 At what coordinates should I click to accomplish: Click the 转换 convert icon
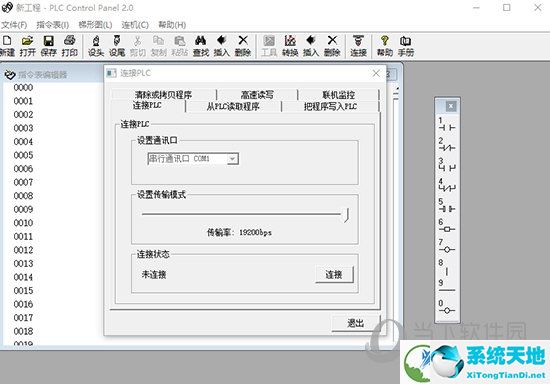(290, 46)
